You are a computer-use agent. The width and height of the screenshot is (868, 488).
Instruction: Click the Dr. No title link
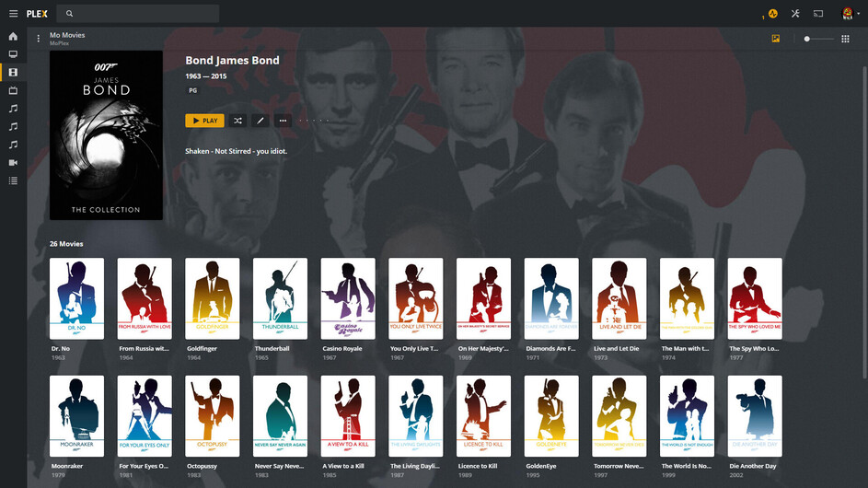pyautogui.click(x=62, y=348)
